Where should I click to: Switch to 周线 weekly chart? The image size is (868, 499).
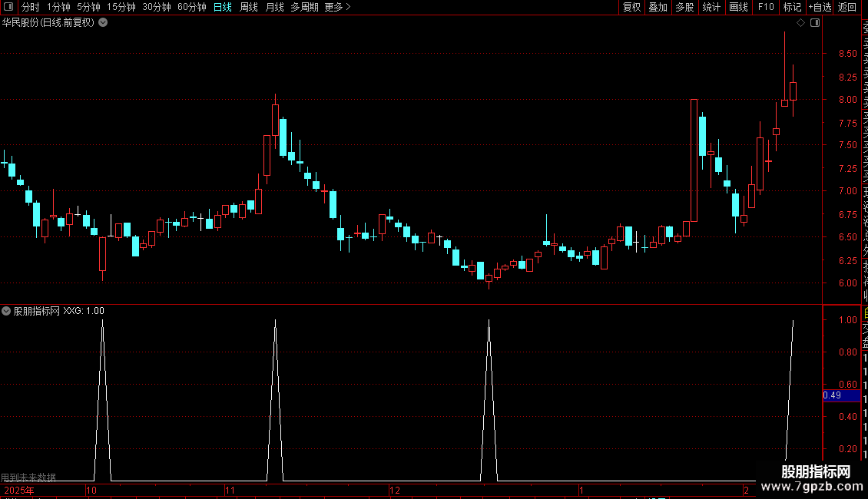click(249, 7)
